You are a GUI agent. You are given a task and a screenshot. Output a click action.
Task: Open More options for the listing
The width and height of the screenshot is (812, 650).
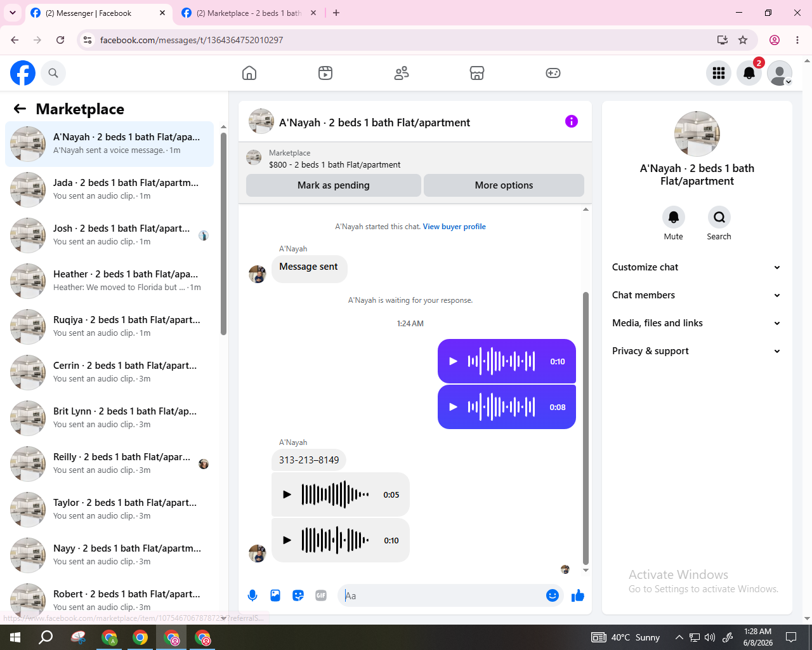tap(504, 185)
